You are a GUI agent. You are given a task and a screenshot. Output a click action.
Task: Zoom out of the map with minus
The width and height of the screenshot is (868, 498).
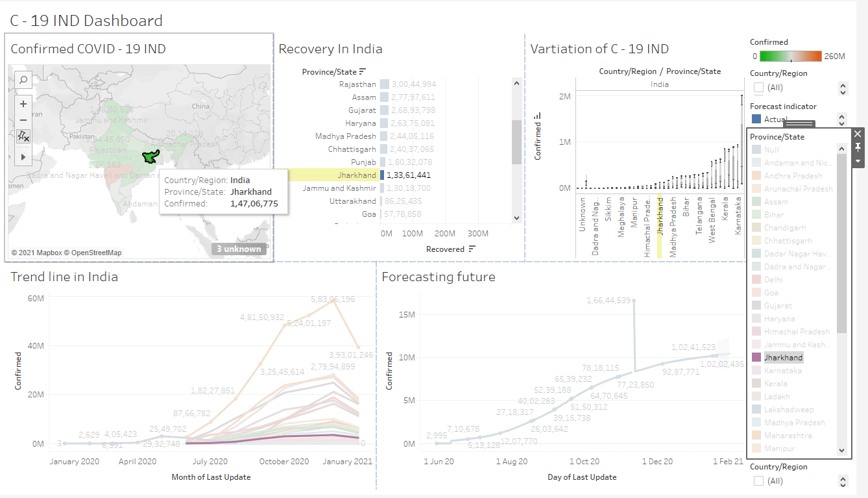coord(23,120)
